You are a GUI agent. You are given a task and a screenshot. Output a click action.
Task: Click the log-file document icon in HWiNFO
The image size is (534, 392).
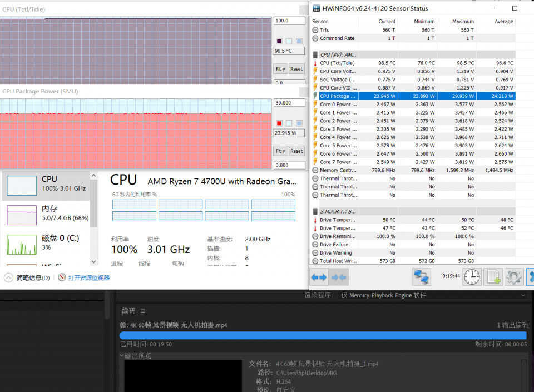493,277
